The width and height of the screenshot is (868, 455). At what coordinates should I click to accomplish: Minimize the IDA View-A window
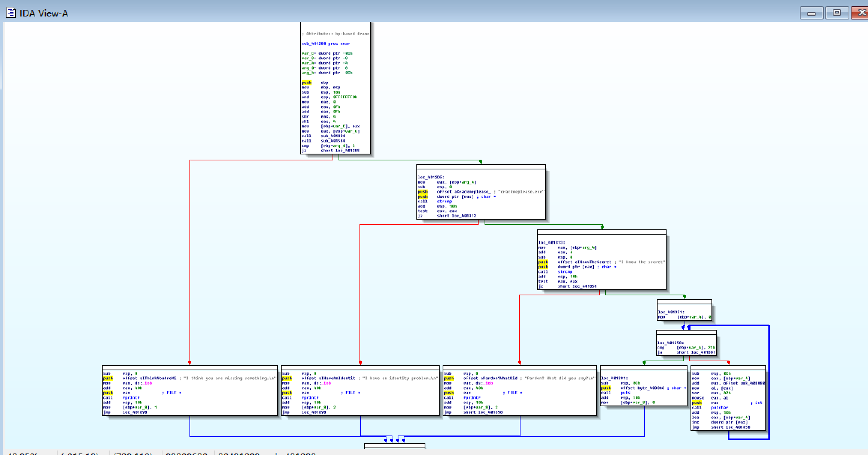[x=811, y=13]
